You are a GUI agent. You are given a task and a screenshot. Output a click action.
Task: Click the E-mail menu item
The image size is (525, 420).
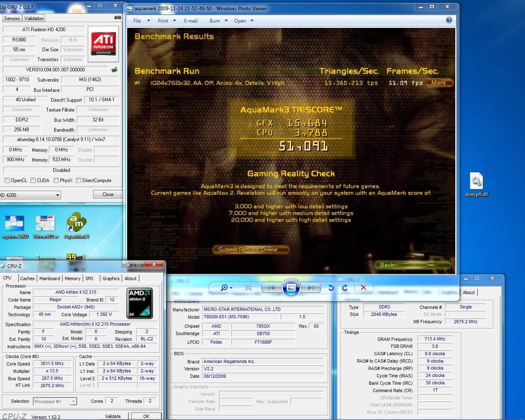tap(191, 21)
